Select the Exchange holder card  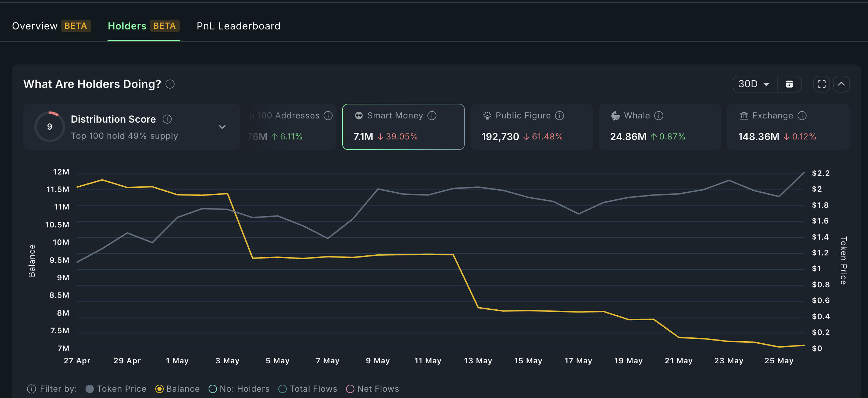pos(788,127)
